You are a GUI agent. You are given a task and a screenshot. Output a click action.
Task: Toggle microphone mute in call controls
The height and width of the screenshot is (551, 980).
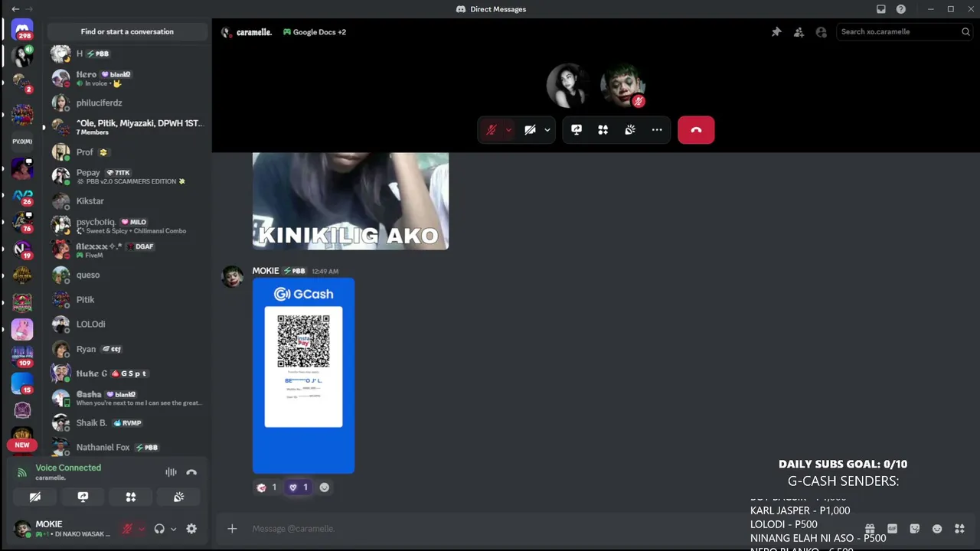point(492,130)
